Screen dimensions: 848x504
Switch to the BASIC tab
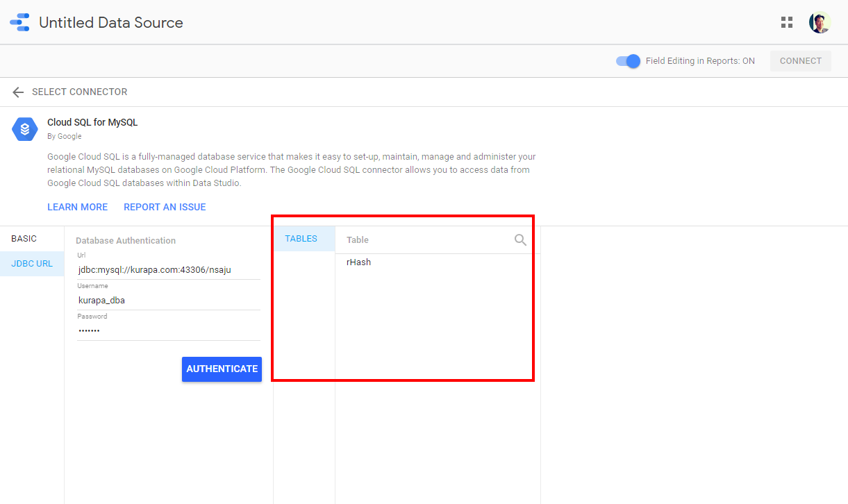(x=24, y=239)
